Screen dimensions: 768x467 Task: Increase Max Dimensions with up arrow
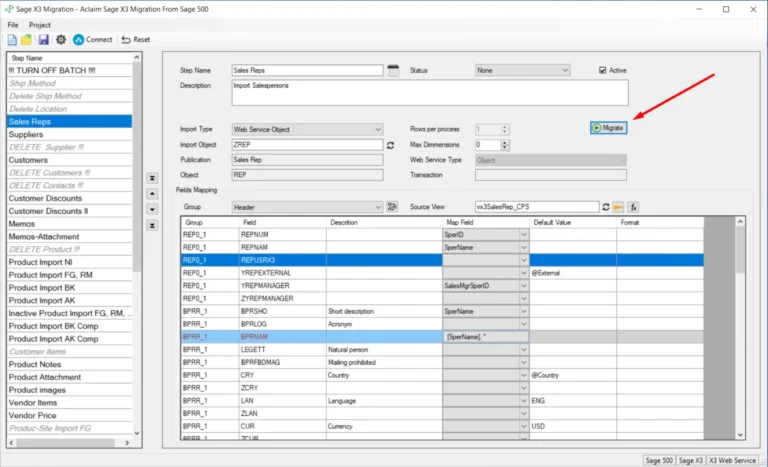tap(504, 142)
